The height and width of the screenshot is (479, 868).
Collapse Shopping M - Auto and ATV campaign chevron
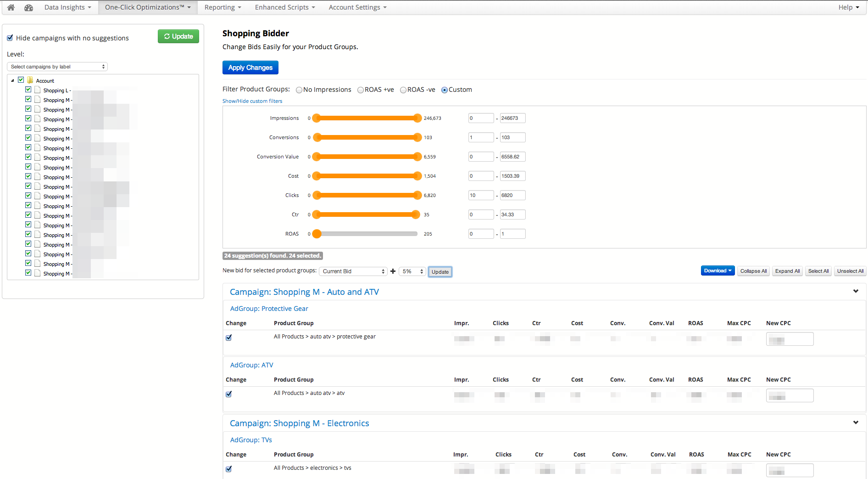(856, 291)
